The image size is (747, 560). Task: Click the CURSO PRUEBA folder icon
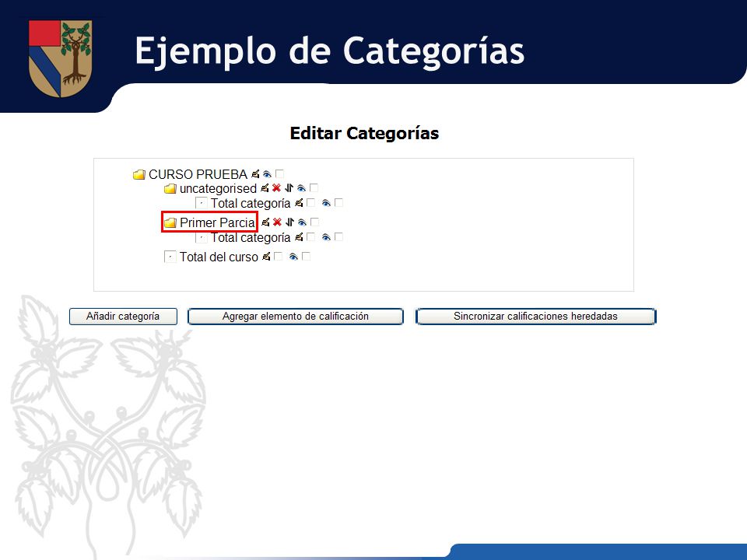[139, 175]
